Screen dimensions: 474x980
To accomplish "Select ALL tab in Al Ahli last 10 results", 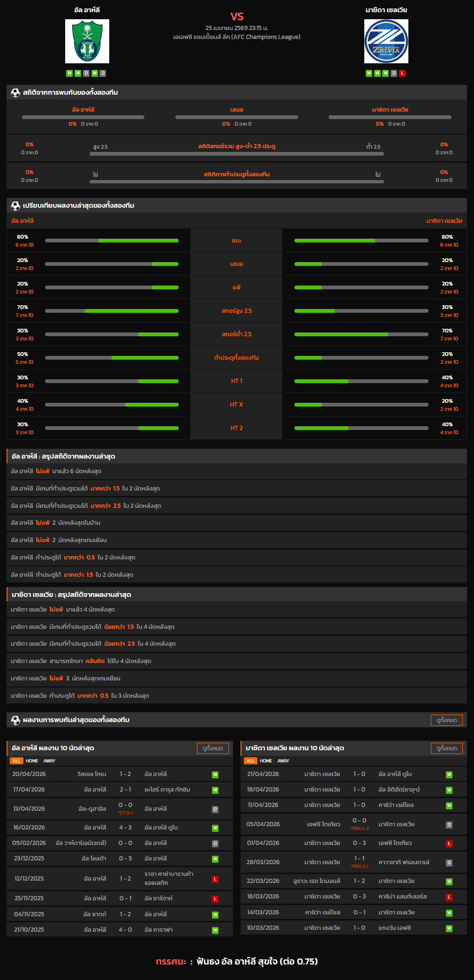I will coord(16,761).
